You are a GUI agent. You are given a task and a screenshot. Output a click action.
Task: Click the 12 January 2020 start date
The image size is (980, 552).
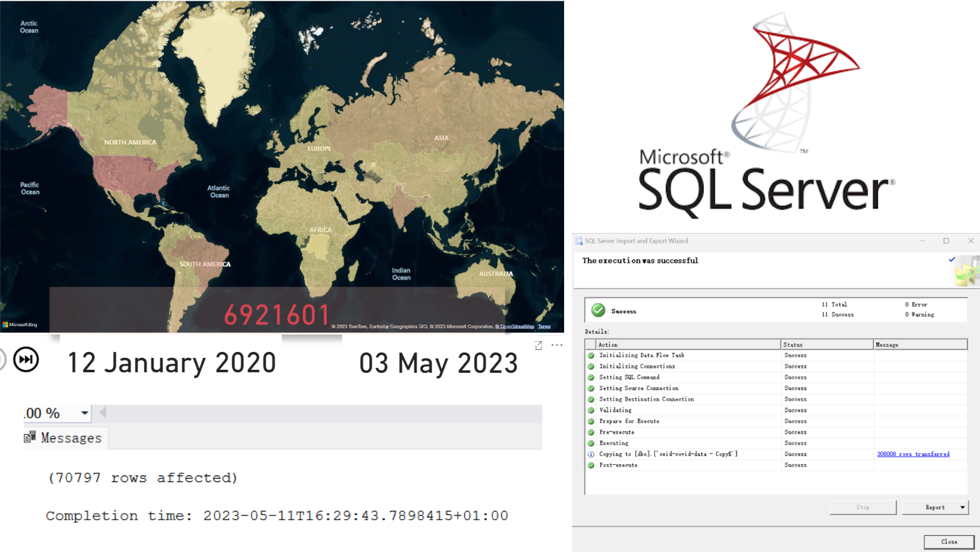[171, 363]
